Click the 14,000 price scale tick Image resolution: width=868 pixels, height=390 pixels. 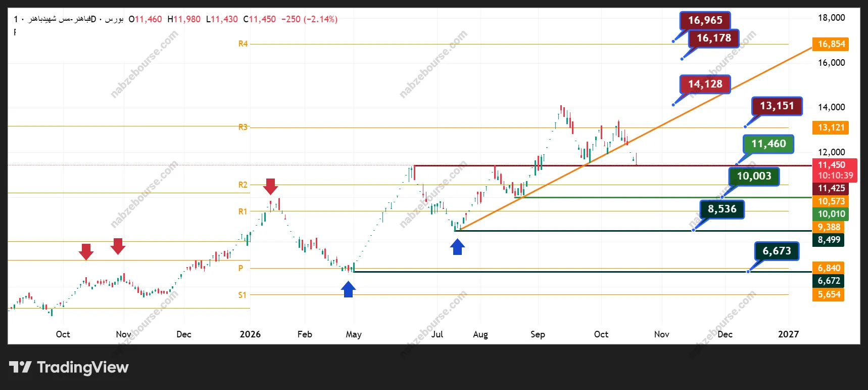point(831,107)
